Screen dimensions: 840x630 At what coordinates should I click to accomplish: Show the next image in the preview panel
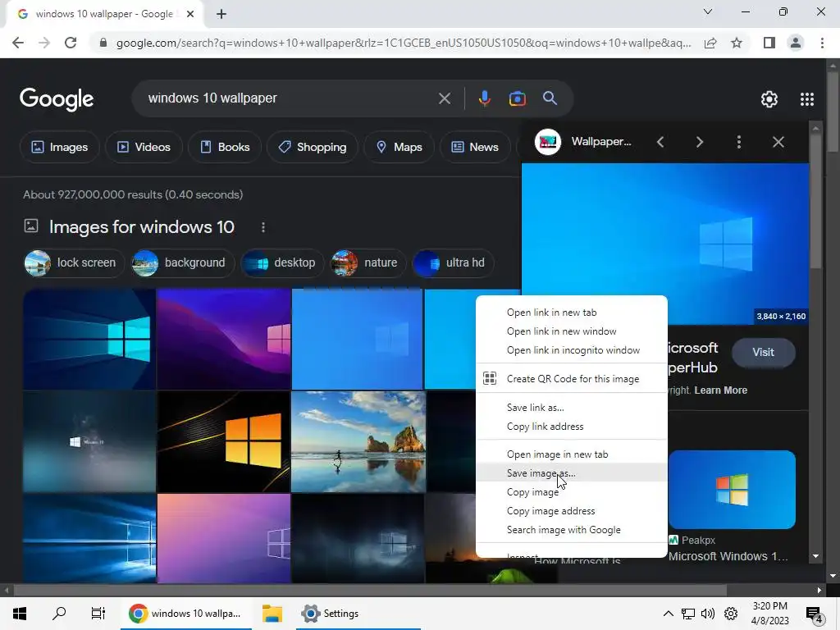pos(700,142)
